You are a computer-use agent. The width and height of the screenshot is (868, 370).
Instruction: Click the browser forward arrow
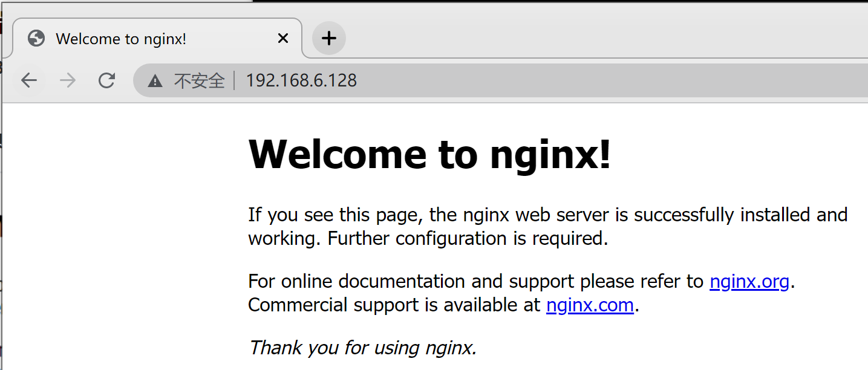(68, 80)
